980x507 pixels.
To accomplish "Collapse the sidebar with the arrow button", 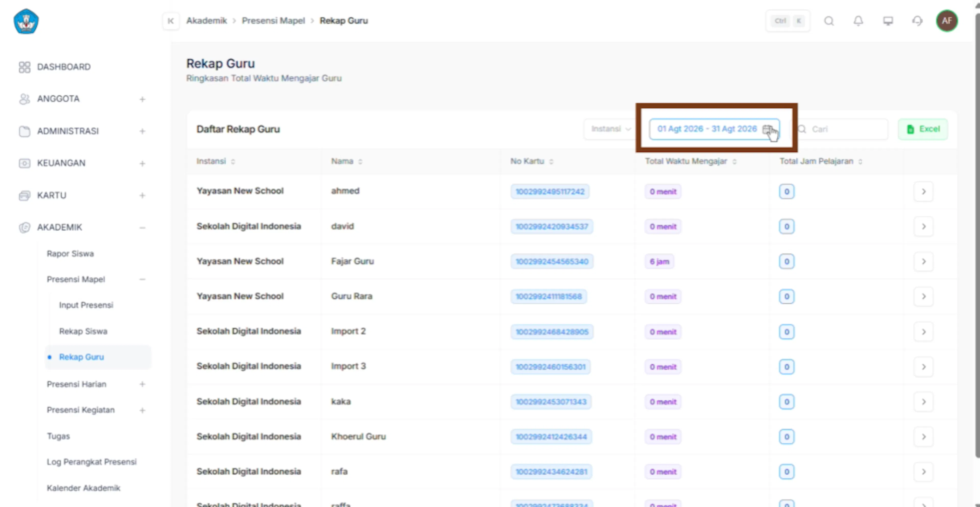I will pyautogui.click(x=171, y=21).
